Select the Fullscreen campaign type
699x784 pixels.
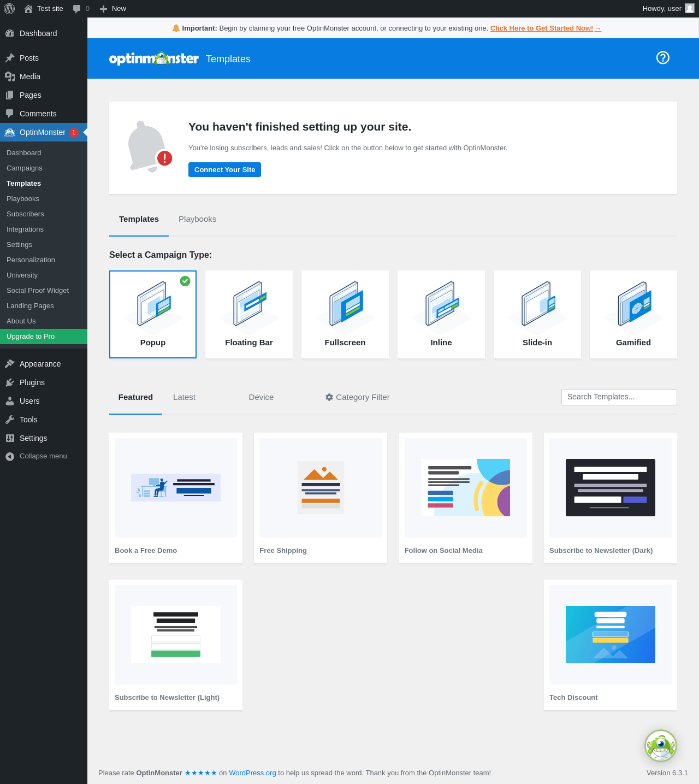click(345, 314)
